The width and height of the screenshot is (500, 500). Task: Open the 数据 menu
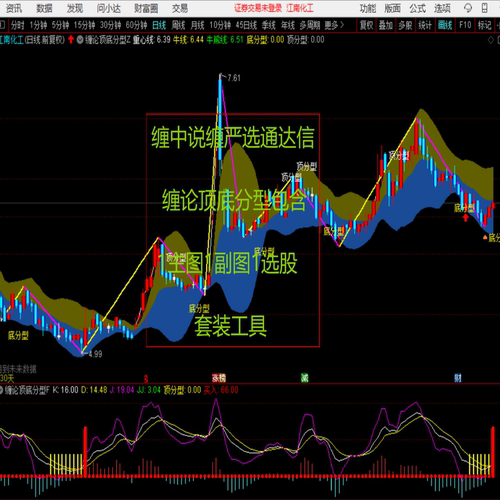click(x=44, y=8)
